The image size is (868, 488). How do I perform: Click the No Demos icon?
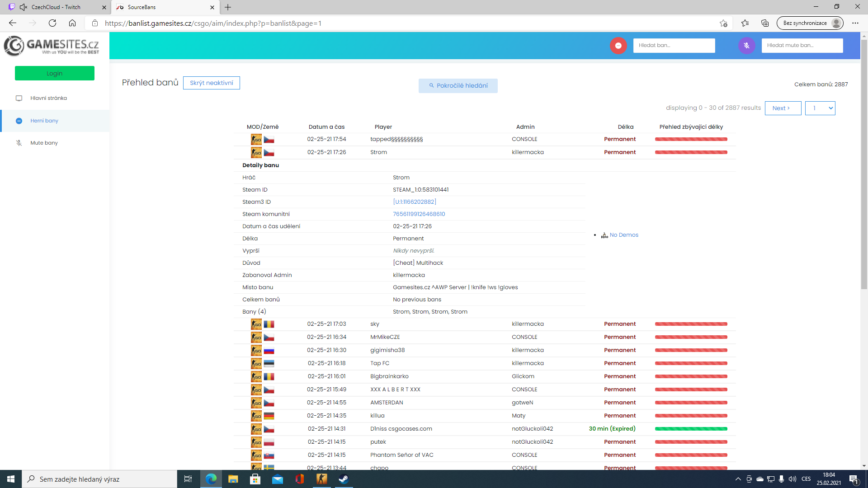pos(604,235)
